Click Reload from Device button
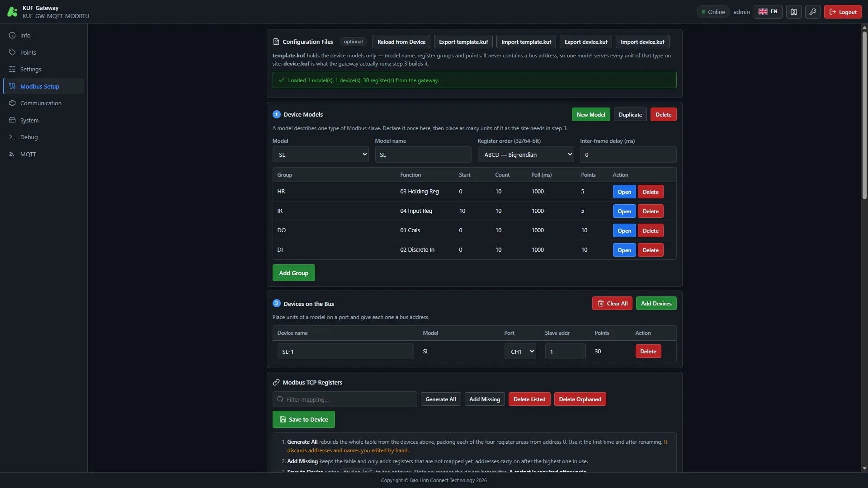Image resolution: width=868 pixels, height=488 pixels. (401, 42)
